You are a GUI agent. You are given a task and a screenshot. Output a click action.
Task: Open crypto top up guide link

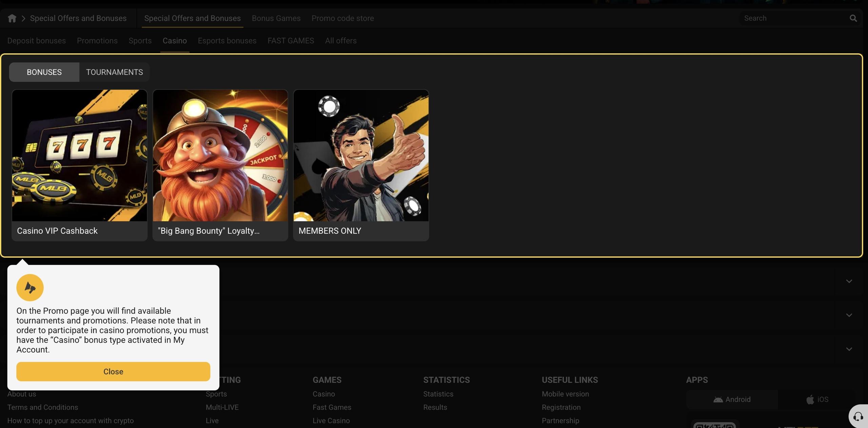(71, 421)
